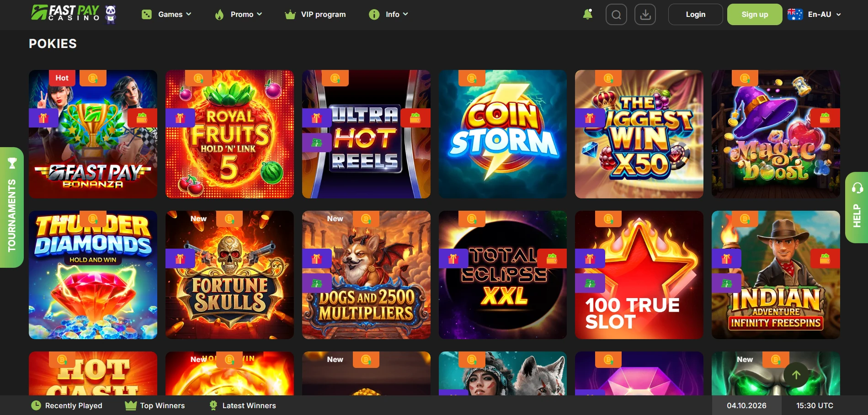Image resolution: width=868 pixels, height=415 pixels.
Task: Click the gift badge on Fortune Skulls
Action: (180, 259)
